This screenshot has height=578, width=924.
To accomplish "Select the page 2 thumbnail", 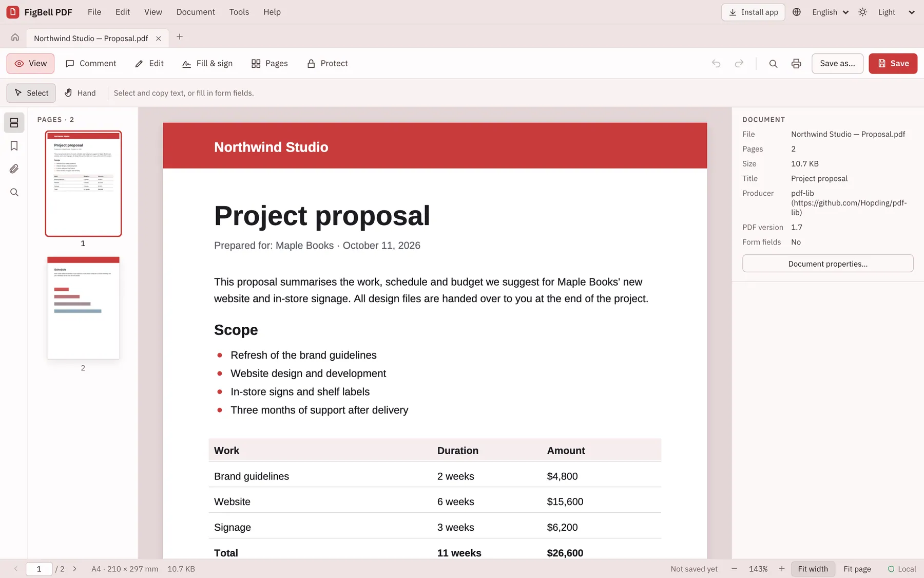I will click(83, 308).
